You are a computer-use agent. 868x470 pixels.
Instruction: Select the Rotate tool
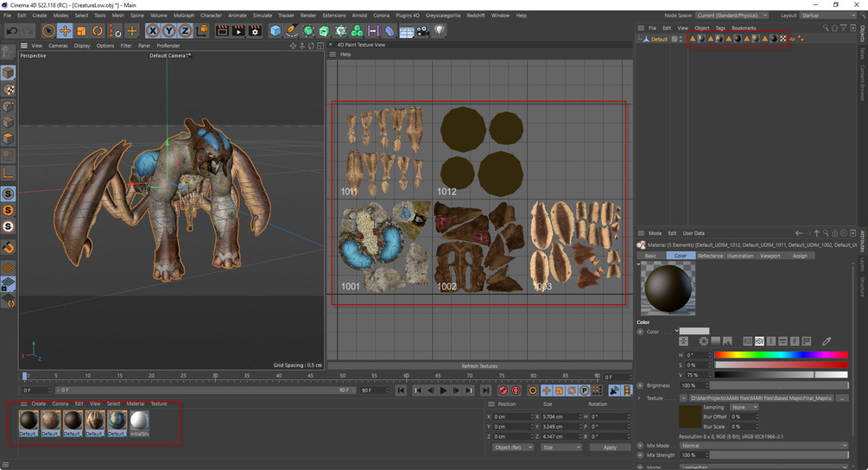(x=98, y=31)
